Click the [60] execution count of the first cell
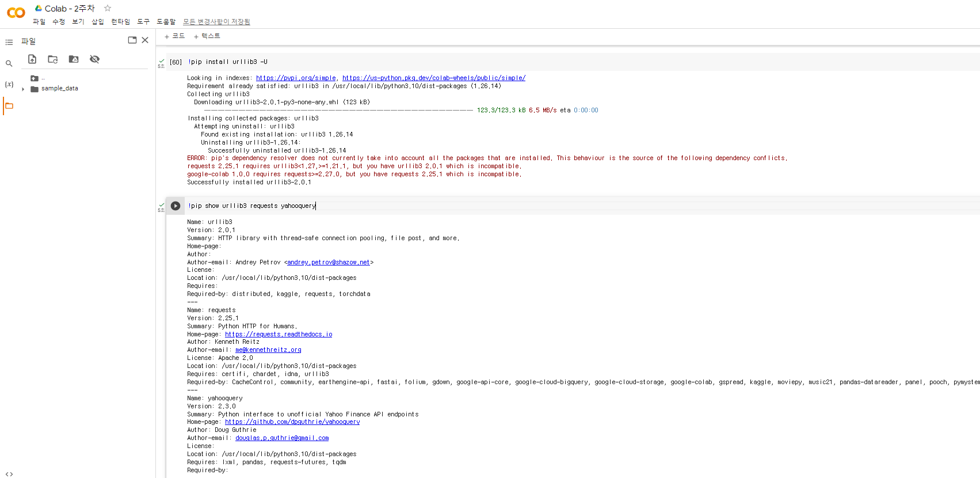 [x=176, y=62]
